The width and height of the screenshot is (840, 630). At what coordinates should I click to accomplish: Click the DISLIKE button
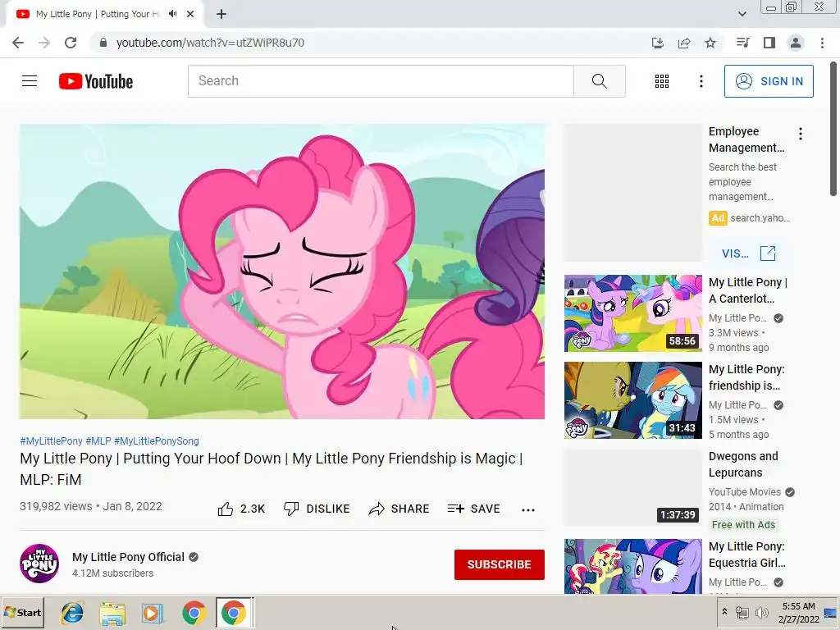317,509
